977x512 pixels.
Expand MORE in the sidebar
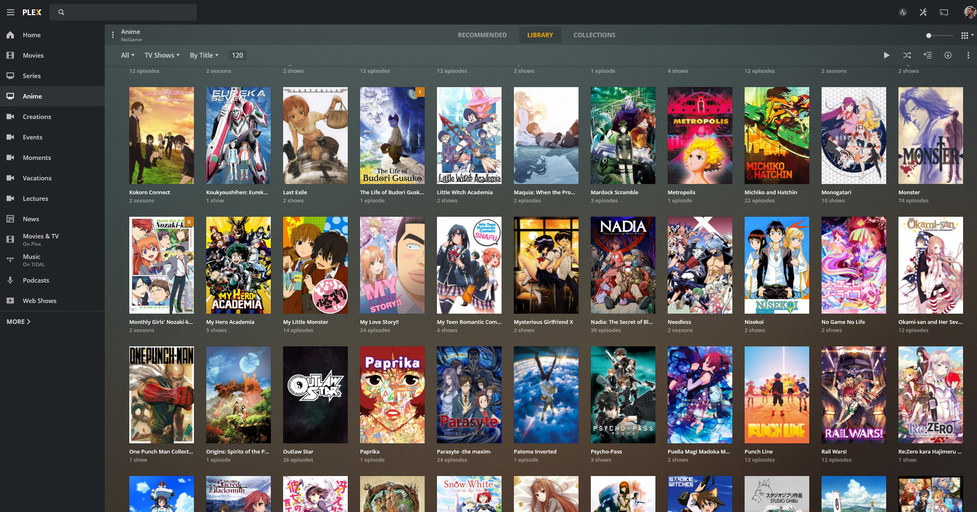(x=18, y=322)
